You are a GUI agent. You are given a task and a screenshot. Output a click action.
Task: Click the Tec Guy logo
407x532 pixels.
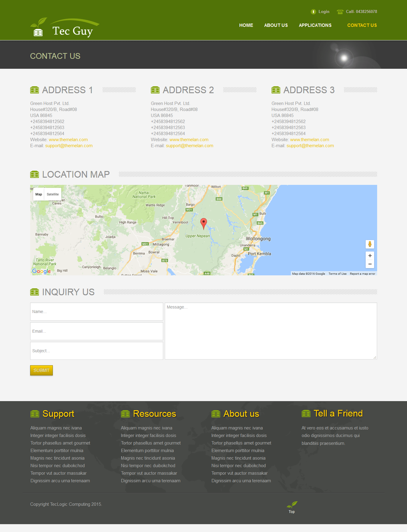coord(65,27)
